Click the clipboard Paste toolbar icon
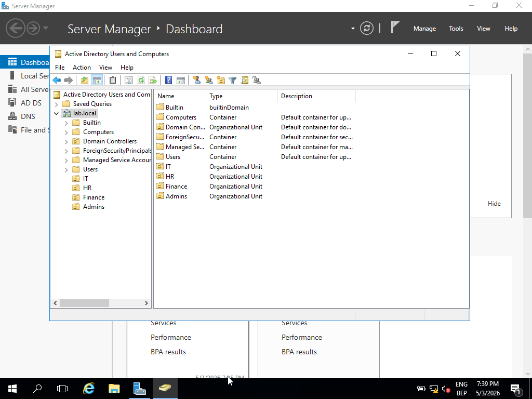 tap(113, 81)
